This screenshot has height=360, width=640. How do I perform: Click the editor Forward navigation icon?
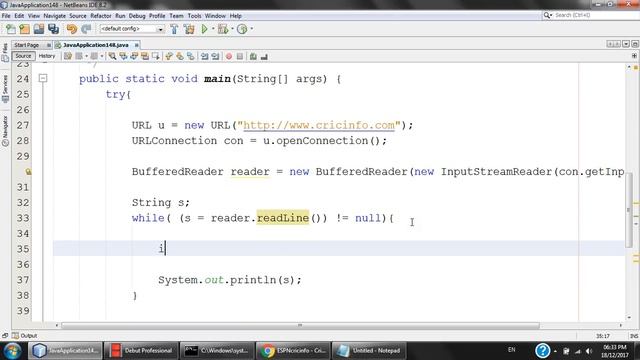pos(94,56)
